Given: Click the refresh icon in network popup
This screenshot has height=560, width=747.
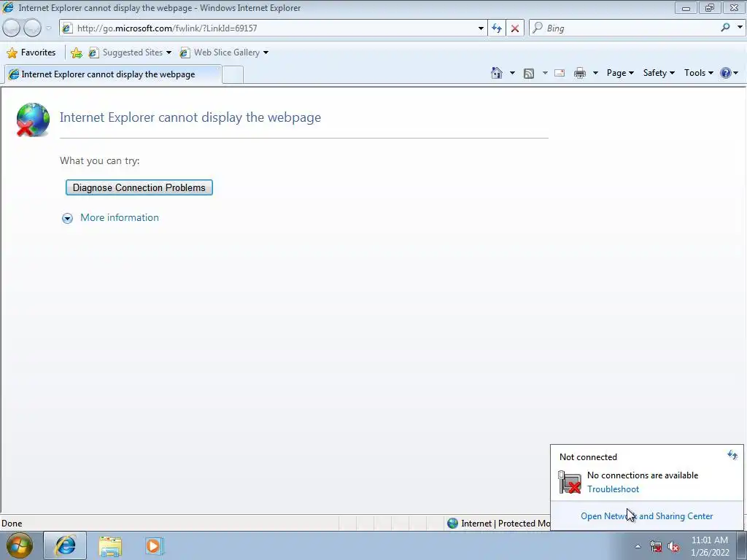Looking at the screenshot, I should (732, 455).
